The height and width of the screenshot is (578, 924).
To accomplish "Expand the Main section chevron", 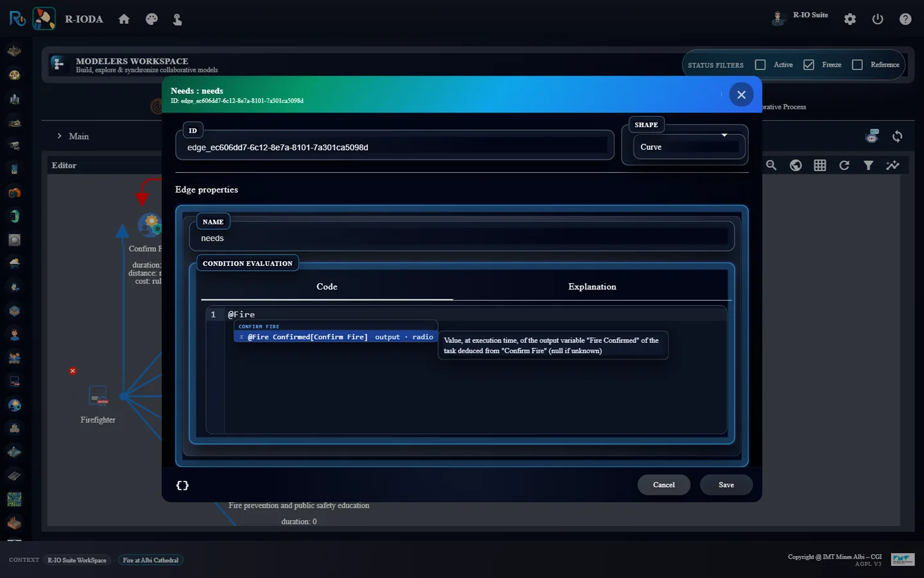I will click(x=60, y=136).
